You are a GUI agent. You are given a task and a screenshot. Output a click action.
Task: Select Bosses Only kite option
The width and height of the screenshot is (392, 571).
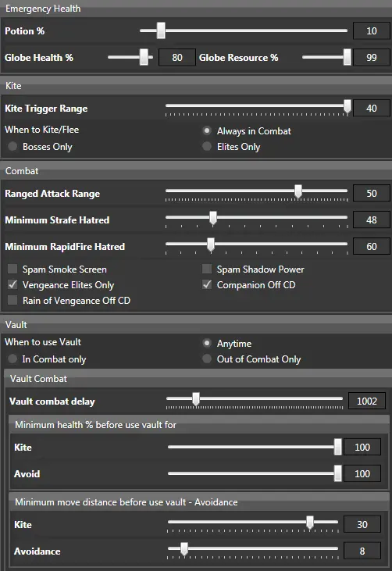click(x=12, y=146)
